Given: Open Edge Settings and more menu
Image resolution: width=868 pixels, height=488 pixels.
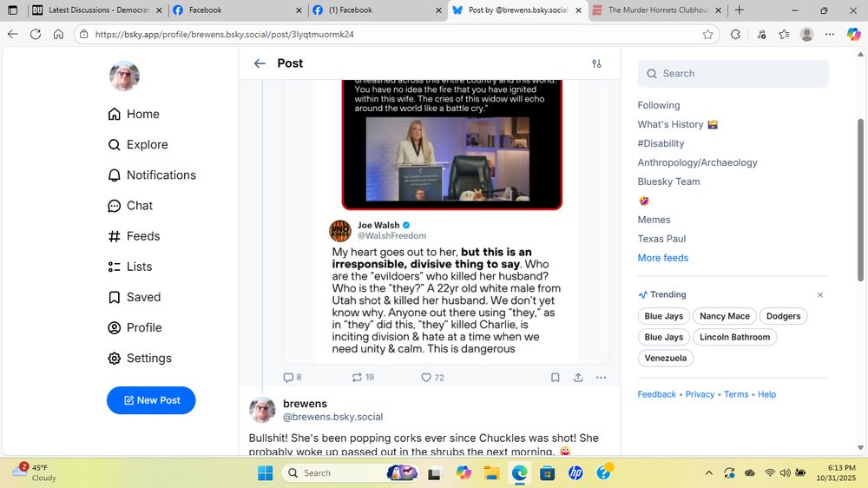Looking at the screenshot, I should click(829, 35).
